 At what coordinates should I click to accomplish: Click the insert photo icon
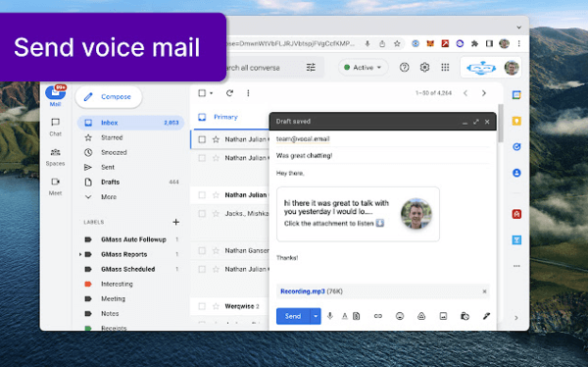[443, 316]
